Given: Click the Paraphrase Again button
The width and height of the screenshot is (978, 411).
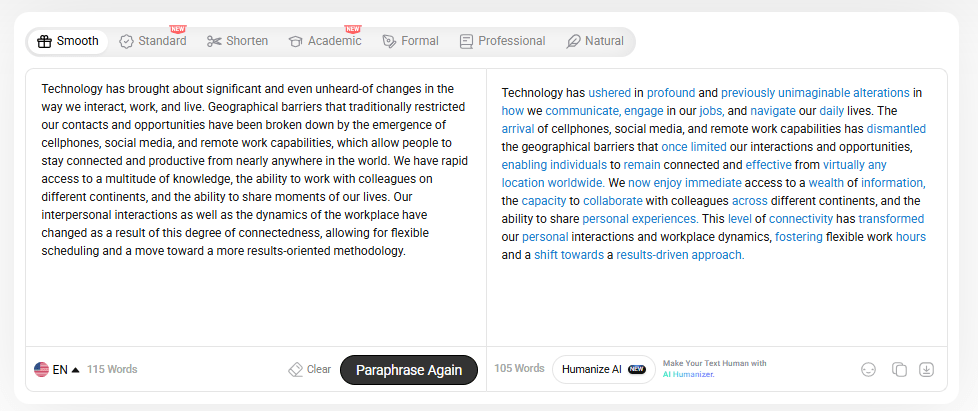Looking at the screenshot, I should pyautogui.click(x=409, y=370).
